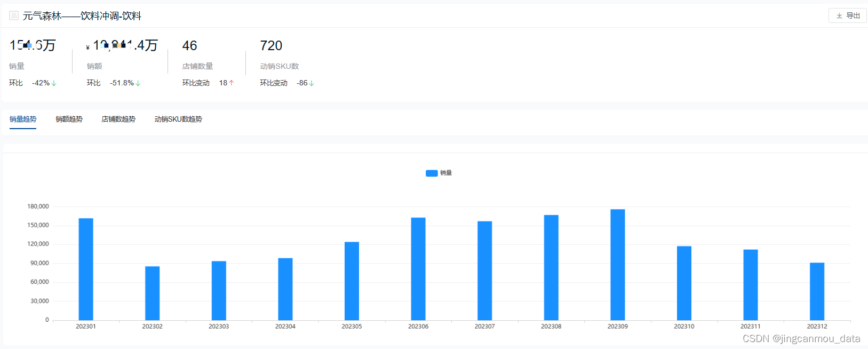
Task: Select the 202307 bar in chart
Action: [x=485, y=271]
